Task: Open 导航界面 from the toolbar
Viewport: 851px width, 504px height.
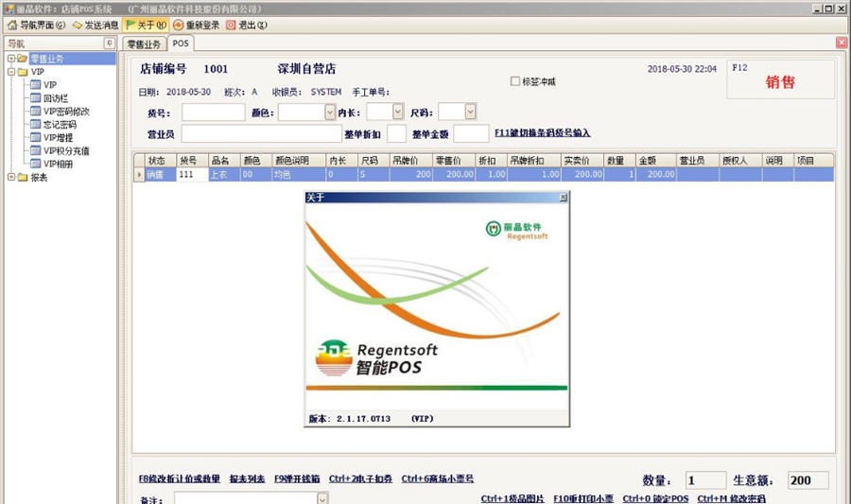Action: click(36, 25)
